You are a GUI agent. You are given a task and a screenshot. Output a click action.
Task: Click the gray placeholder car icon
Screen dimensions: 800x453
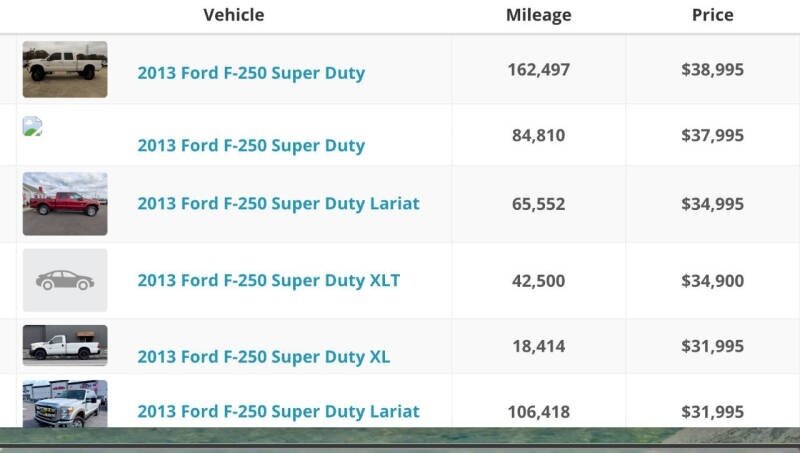click(x=65, y=280)
